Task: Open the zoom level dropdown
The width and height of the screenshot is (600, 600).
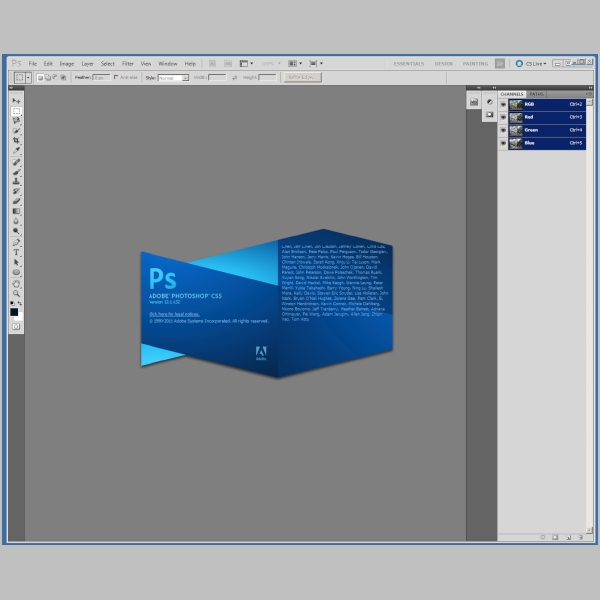Action: coord(271,64)
